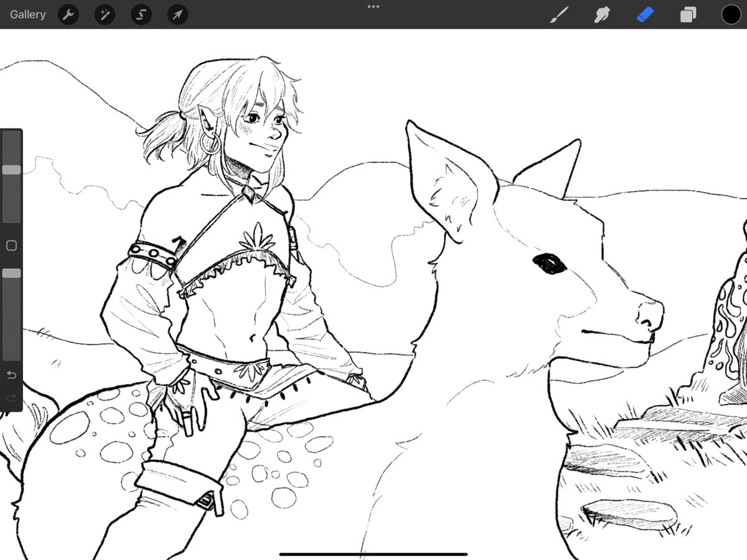The image size is (747, 560).
Task: Open the active color picker
Action: click(731, 14)
